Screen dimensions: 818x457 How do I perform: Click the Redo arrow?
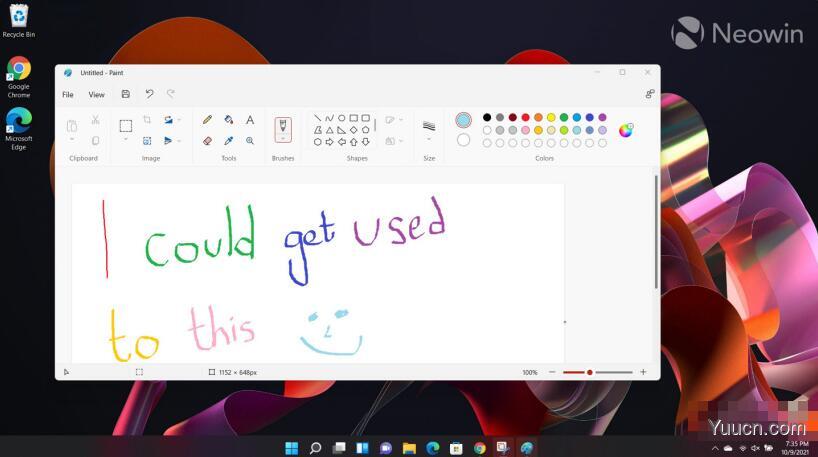pyautogui.click(x=171, y=94)
